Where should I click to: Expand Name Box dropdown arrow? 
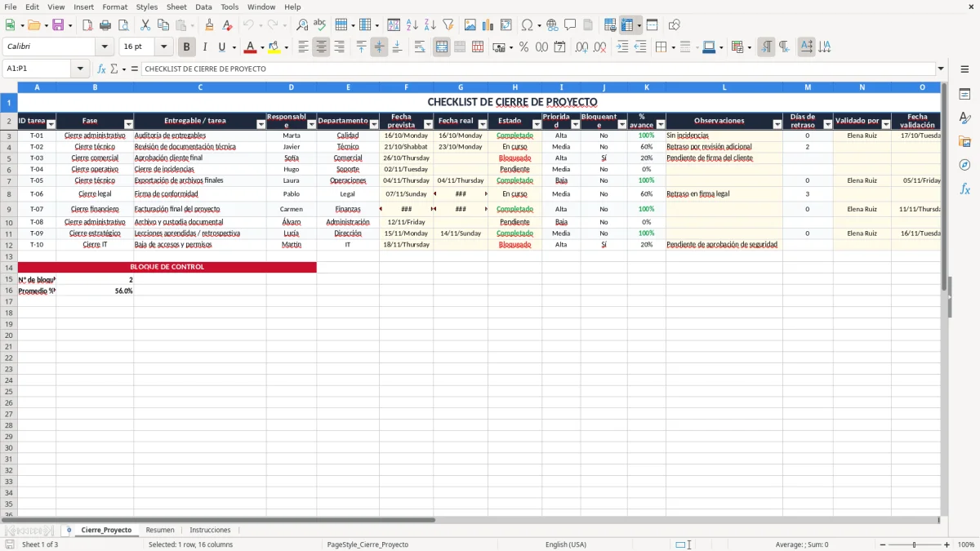pyautogui.click(x=80, y=69)
